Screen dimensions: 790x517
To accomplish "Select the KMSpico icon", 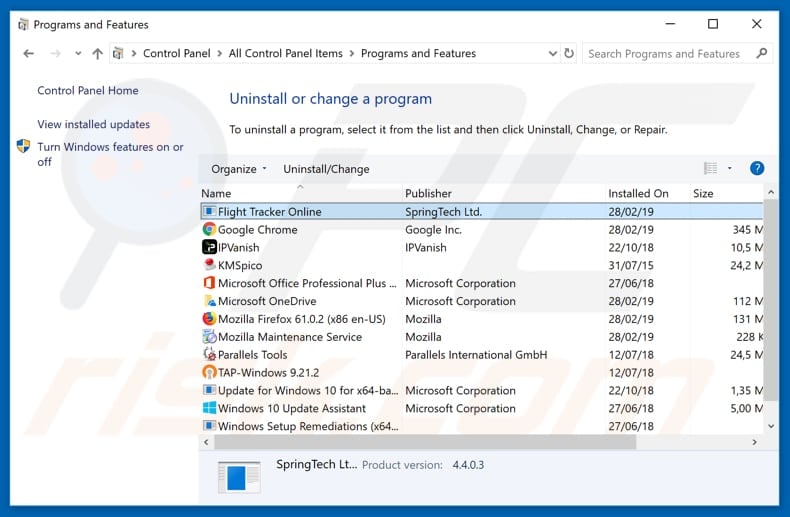I will click(209, 265).
